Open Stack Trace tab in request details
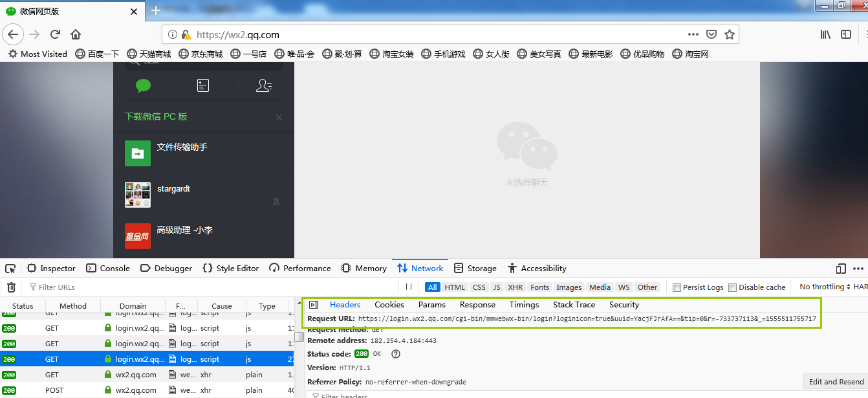868x398 pixels. coord(574,305)
